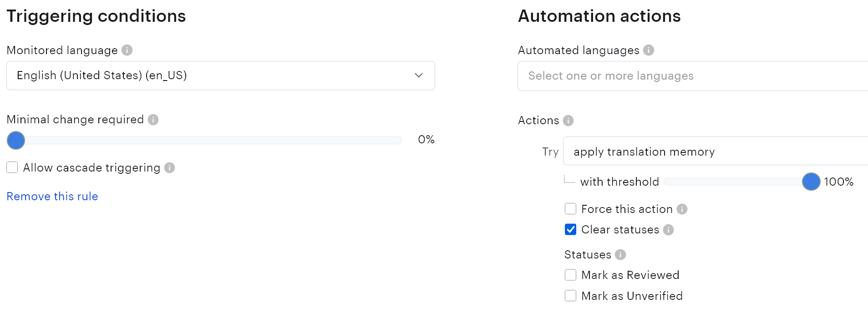Image resolution: width=868 pixels, height=309 pixels.
Task: Click info icon beside Allow cascade triggering
Action: pos(170,168)
